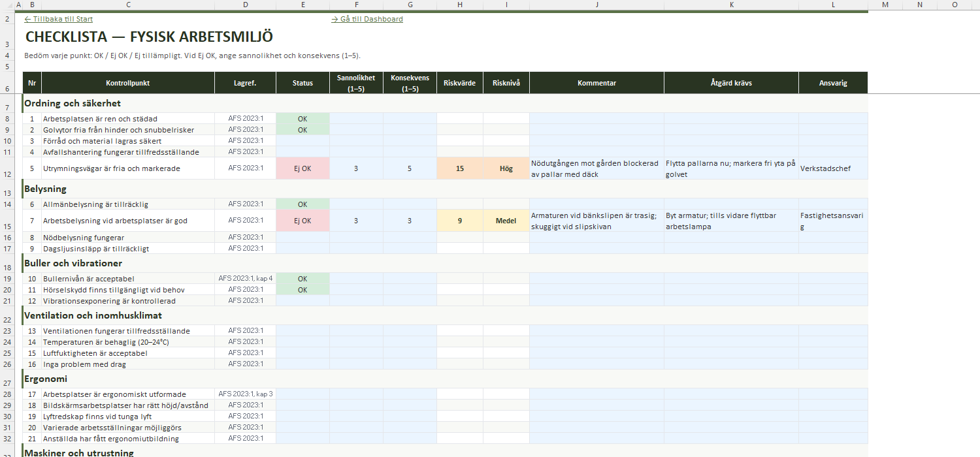The image size is (980, 457).
Task: Click the "Hög" risk level cell
Action: (506, 168)
